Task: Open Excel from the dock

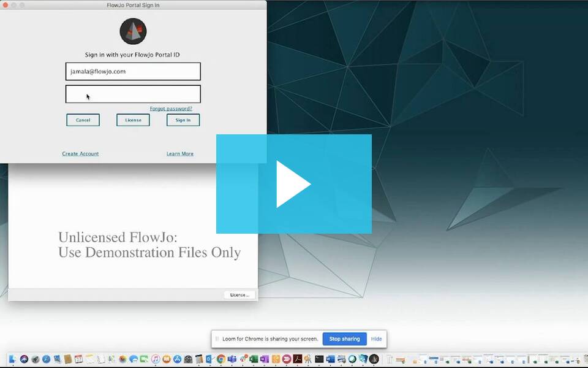Action: coord(254,359)
